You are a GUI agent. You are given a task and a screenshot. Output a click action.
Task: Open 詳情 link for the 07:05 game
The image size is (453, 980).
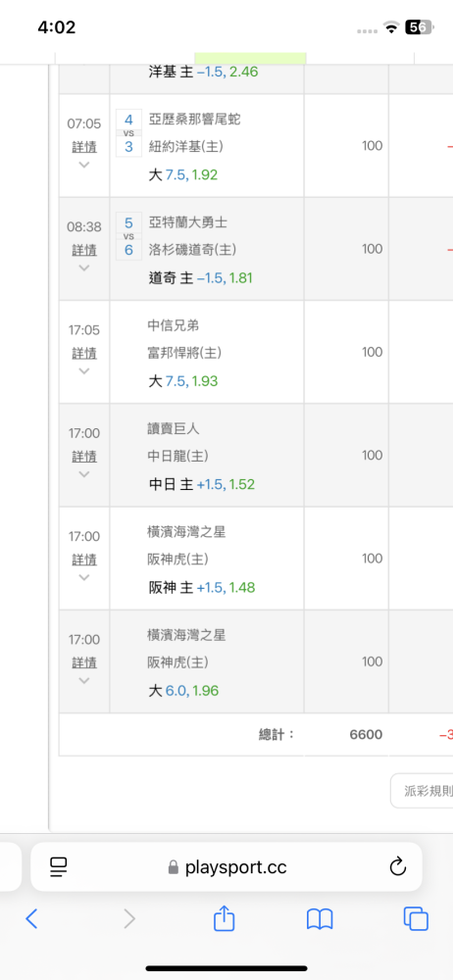tap(84, 147)
